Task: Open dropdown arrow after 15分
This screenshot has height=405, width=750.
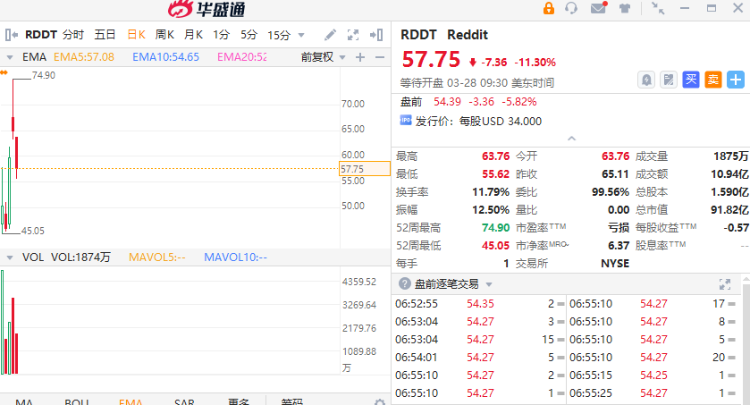Action: (301, 35)
